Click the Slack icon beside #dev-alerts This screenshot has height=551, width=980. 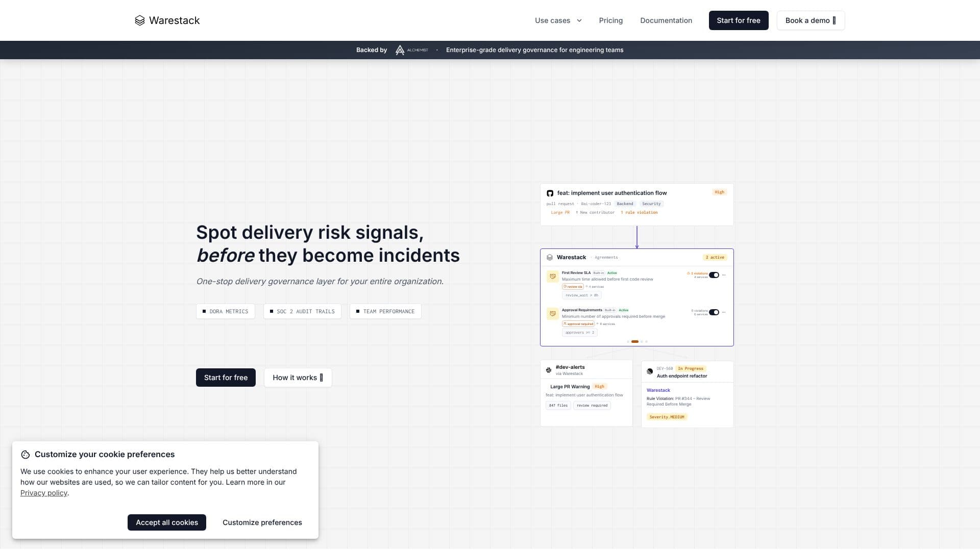click(549, 370)
